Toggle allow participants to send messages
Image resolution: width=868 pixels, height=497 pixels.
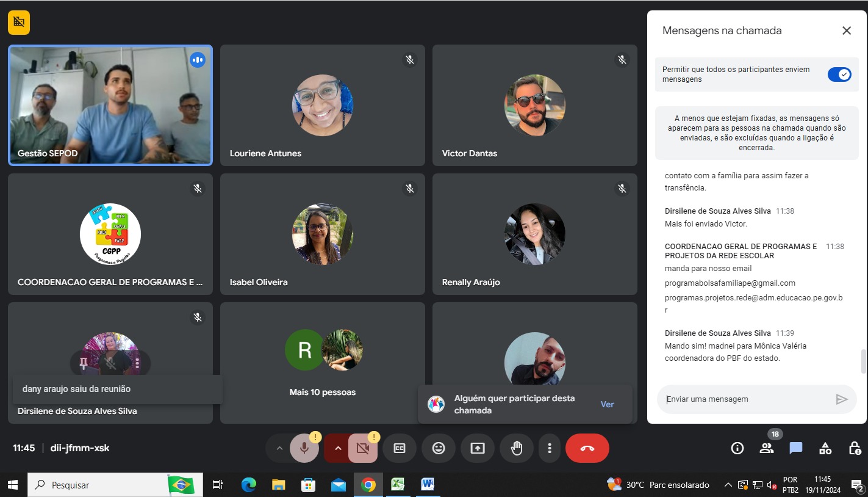click(x=839, y=74)
